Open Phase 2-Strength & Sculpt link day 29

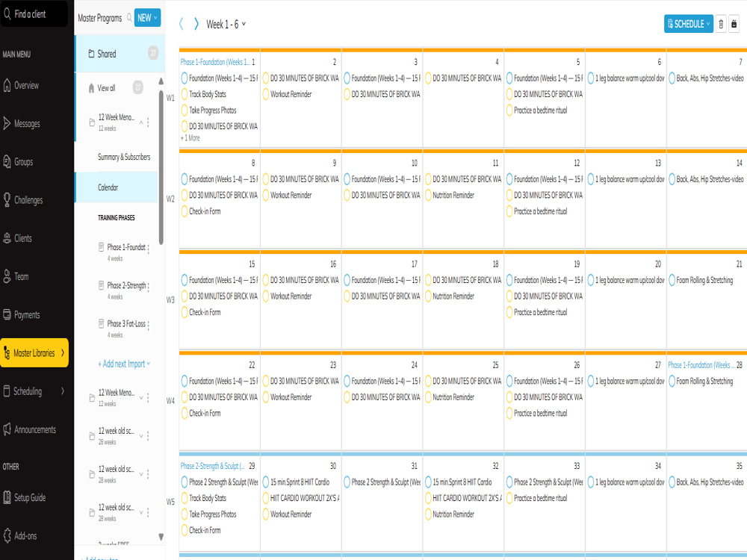212,466
